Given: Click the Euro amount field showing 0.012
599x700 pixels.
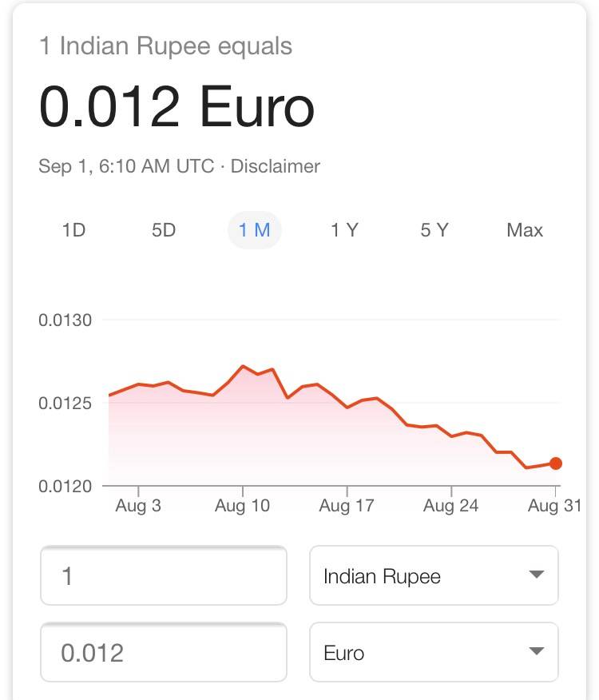Looking at the screenshot, I should click(x=164, y=653).
